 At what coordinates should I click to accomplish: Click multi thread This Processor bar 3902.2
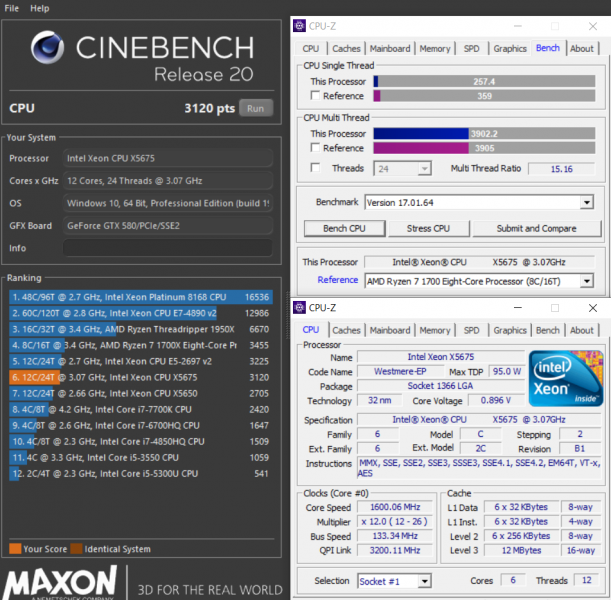[484, 134]
